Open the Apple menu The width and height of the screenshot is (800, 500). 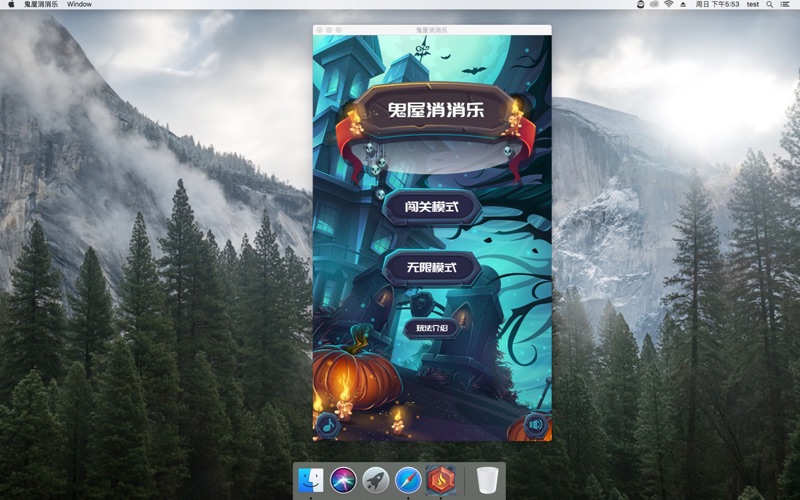[11, 4]
